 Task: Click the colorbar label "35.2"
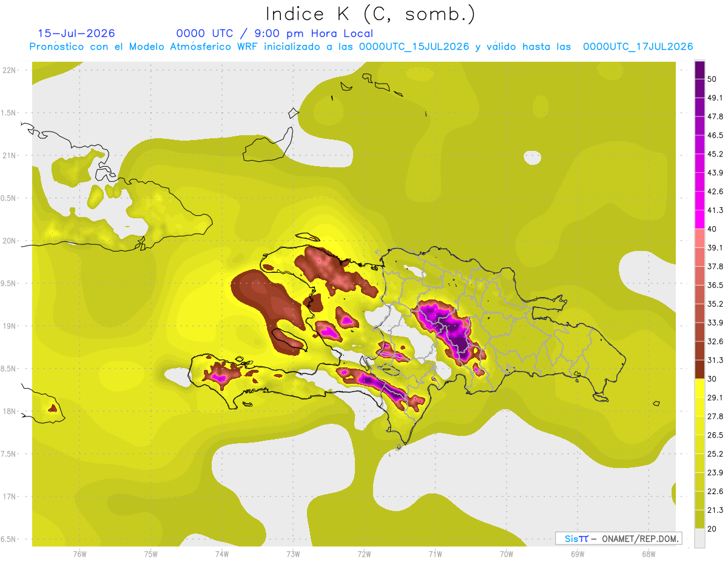(715, 304)
